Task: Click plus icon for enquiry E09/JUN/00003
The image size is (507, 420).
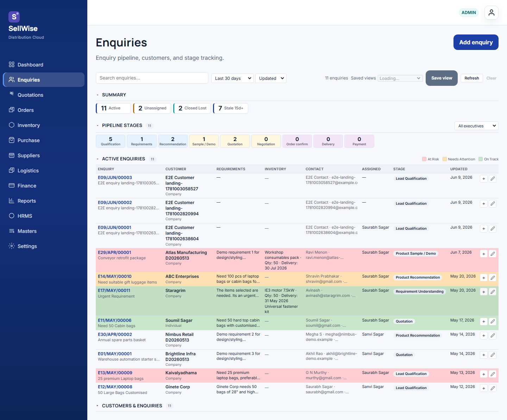Action: click(484, 179)
